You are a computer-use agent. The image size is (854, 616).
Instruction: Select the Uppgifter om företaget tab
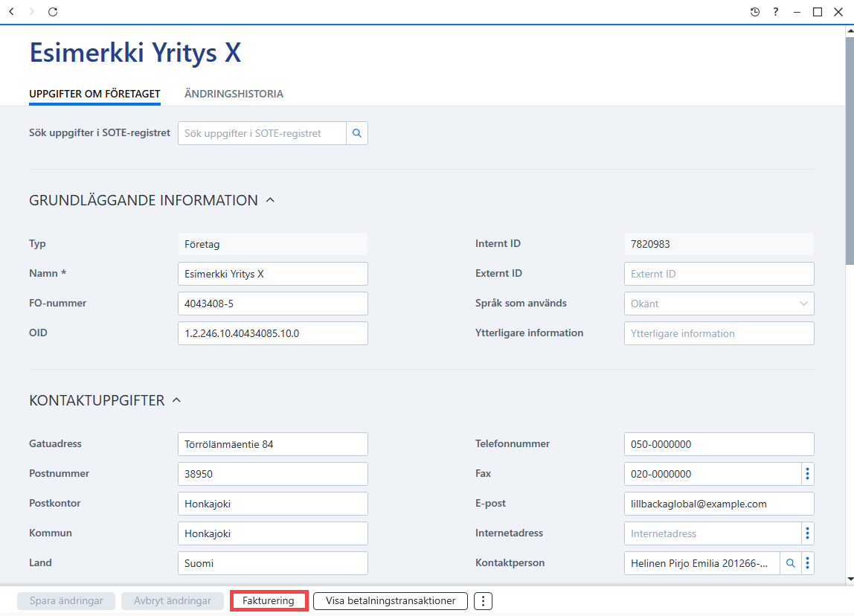click(94, 94)
